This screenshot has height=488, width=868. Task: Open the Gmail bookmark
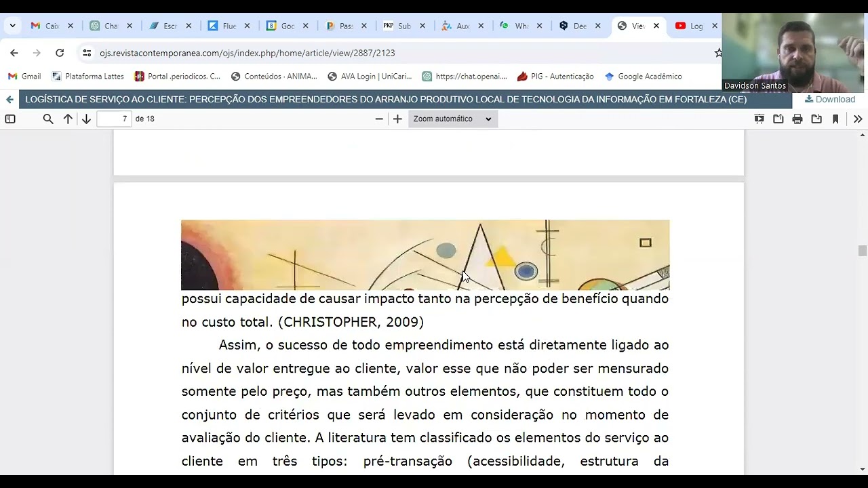point(24,77)
